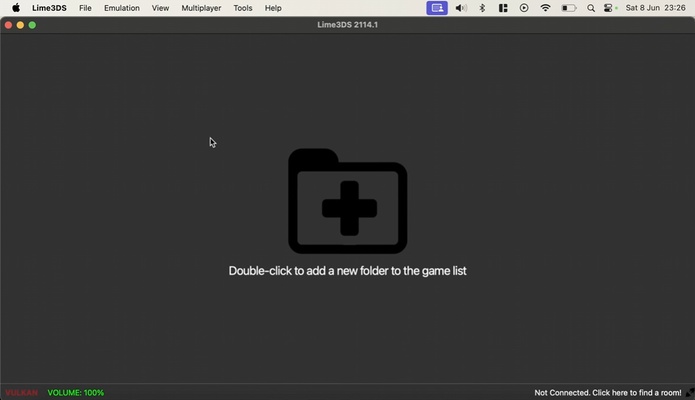Open Control Centre icon
This screenshot has height=400, width=695.
click(x=609, y=8)
